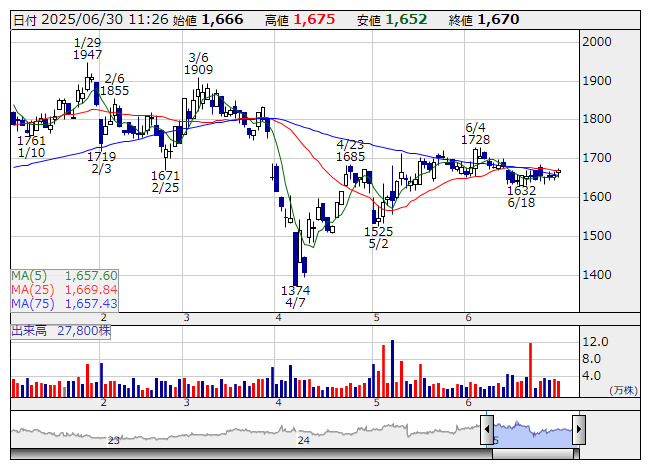The width and height of the screenshot is (653, 470).
Task: Click the 終値 1,670 closing price
Action: click(x=484, y=20)
